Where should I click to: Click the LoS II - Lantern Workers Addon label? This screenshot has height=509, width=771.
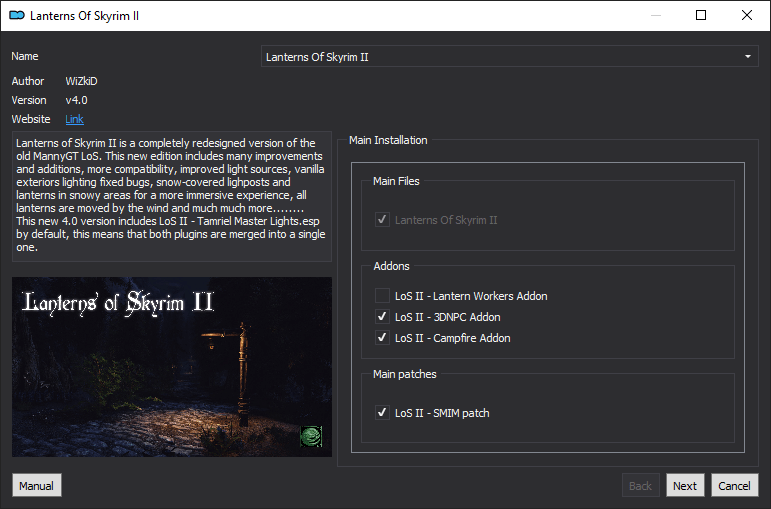pyautogui.click(x=471, y=296)
